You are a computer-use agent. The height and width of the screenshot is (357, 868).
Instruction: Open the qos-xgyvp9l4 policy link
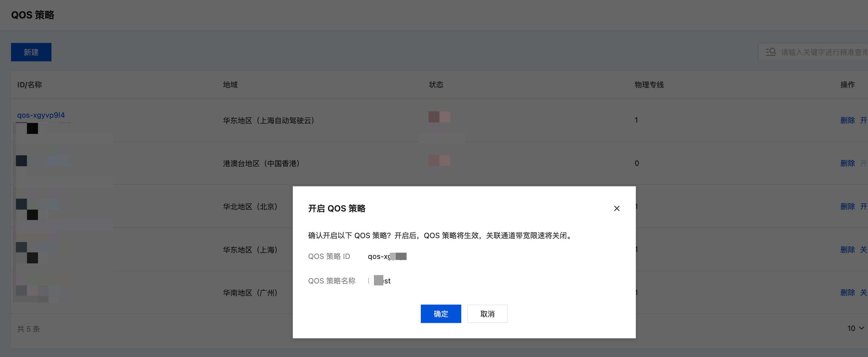(41, 115)
